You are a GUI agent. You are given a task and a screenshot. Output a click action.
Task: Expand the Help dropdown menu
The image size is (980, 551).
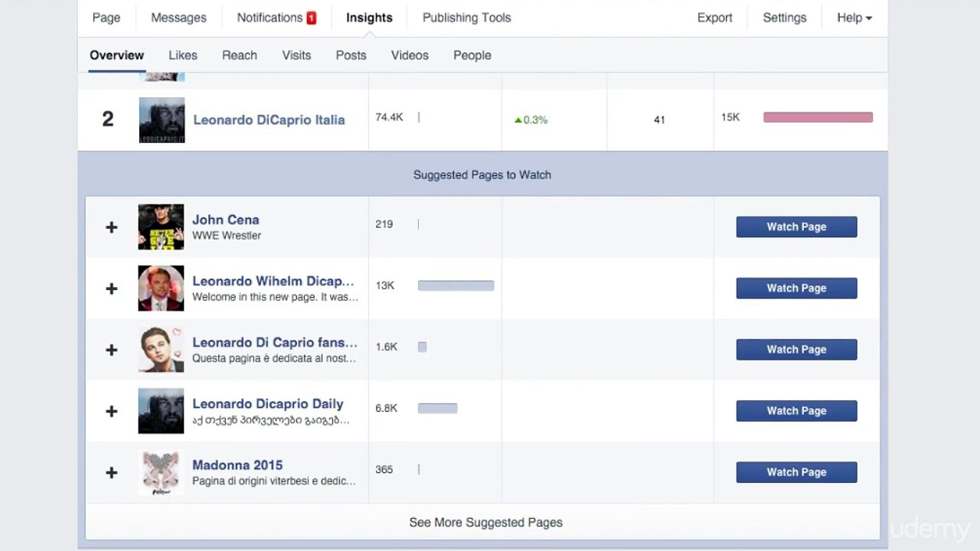pyautogui.click(x=854, y=18)
